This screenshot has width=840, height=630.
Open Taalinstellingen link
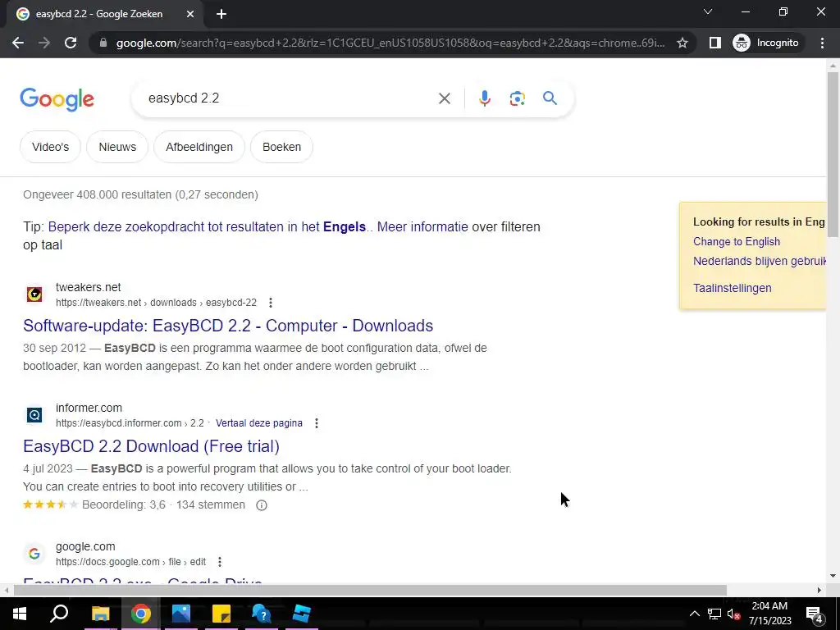point(733,288)
